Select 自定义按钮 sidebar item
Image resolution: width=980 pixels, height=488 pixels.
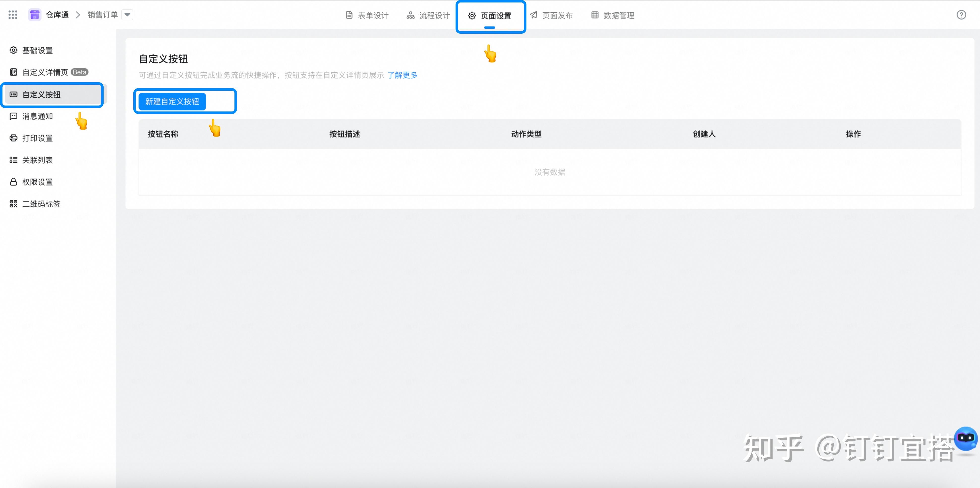(41, 94)
